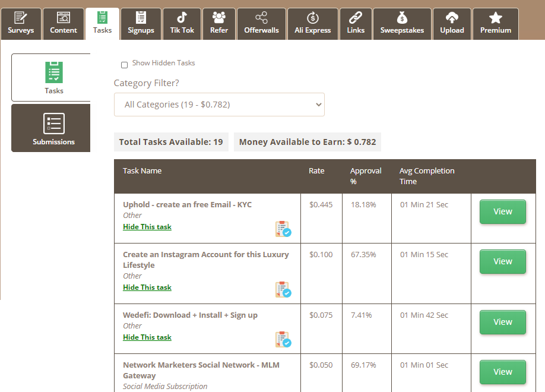Image resolution: width=545 pixels, height=392 pixels.
Task: Click the Approval % column header
Action: 366,176
